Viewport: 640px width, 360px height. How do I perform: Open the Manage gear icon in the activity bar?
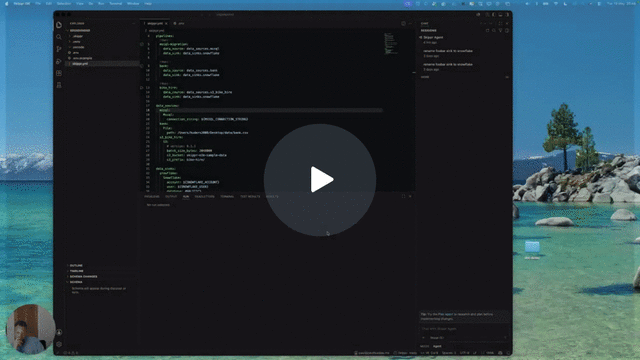[x=59, y=344]
